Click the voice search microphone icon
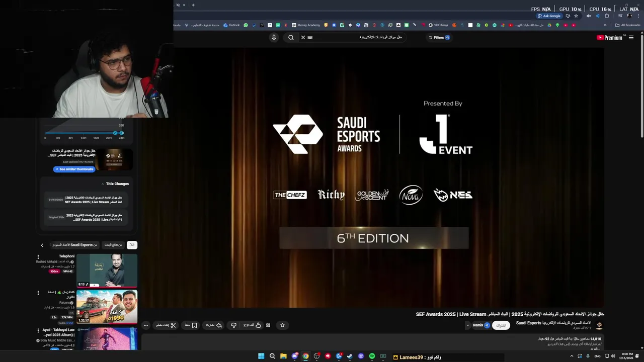This screenshot has width=644, height=362. pos(274,37)
